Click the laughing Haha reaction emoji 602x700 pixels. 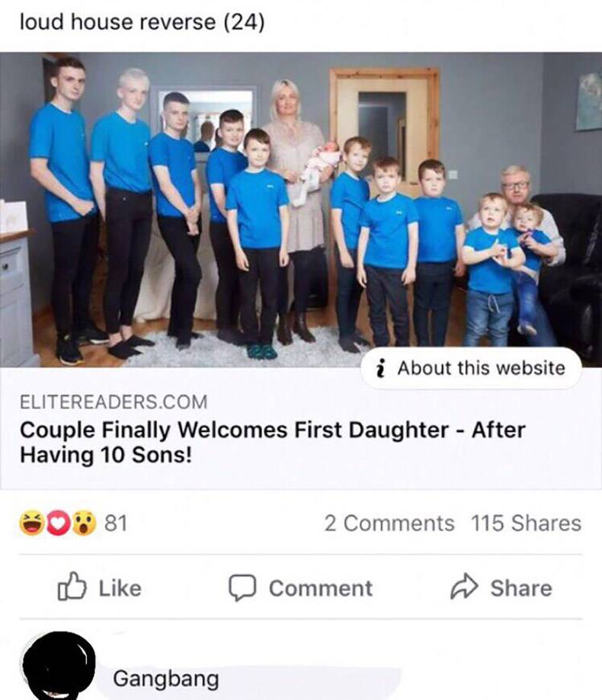point(32,523)
